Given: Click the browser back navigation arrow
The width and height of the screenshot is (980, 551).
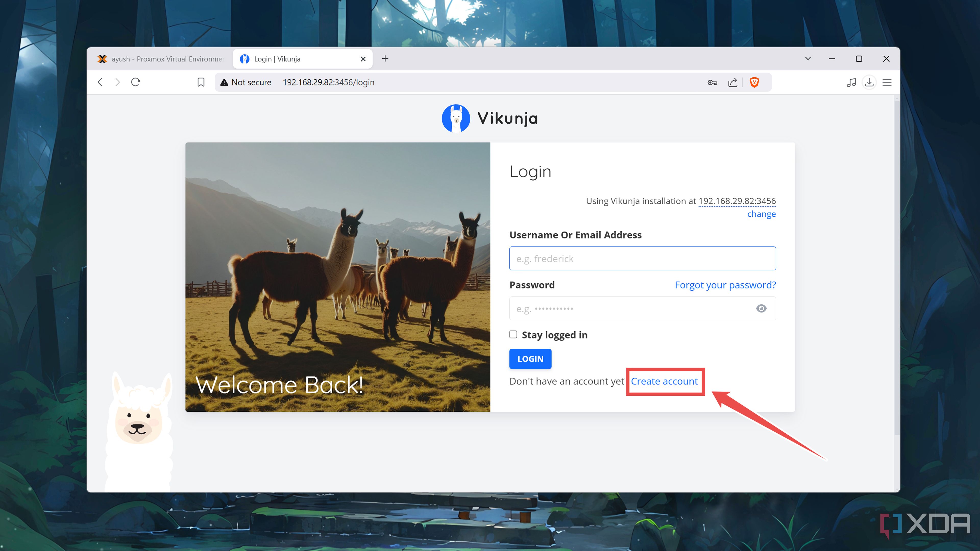Looking at the screenshot, I should click(100, 82).
